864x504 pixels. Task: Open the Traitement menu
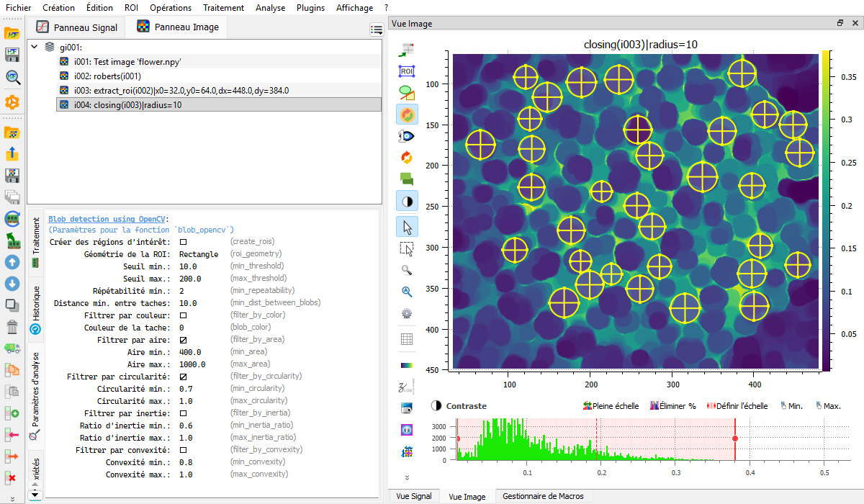point(223,8)
